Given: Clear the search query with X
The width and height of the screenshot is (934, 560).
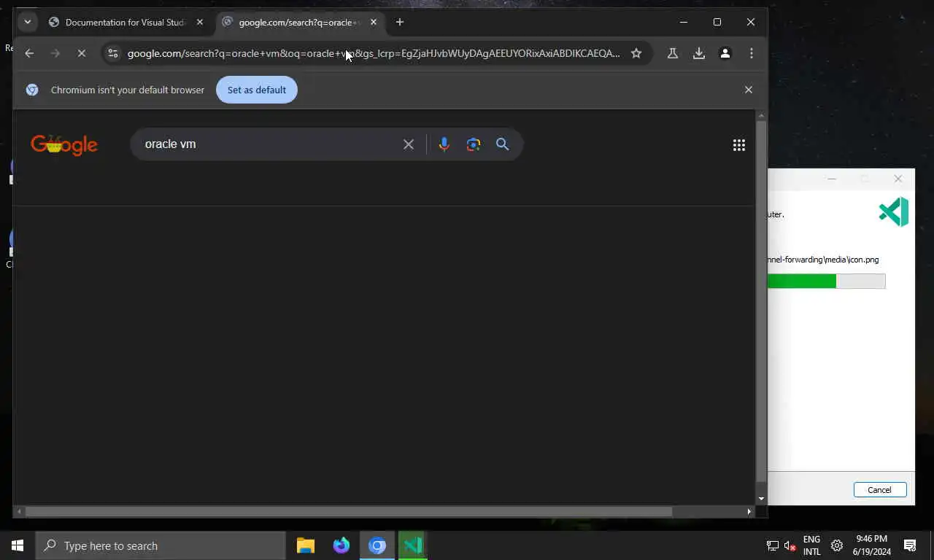Looking at the screenshot, I should click(x=409, y=144).
